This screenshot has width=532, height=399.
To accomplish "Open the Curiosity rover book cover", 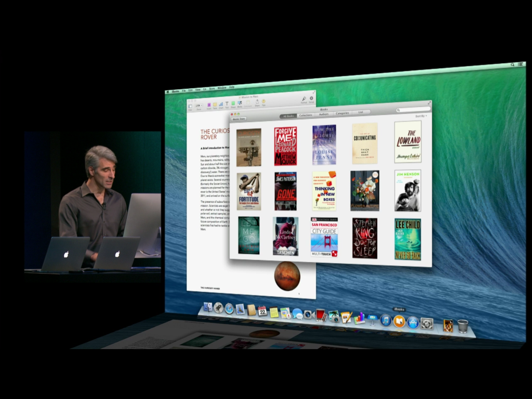I will [x=249, y=147].
